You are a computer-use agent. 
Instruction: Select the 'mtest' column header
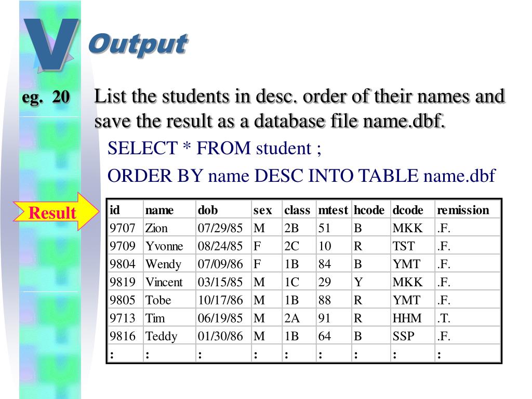333,210
